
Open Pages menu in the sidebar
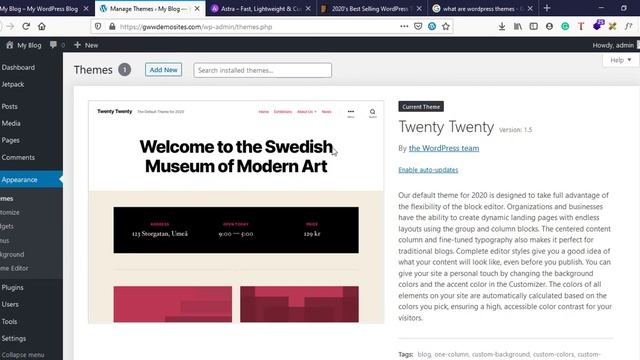click(x=10, y=140)
